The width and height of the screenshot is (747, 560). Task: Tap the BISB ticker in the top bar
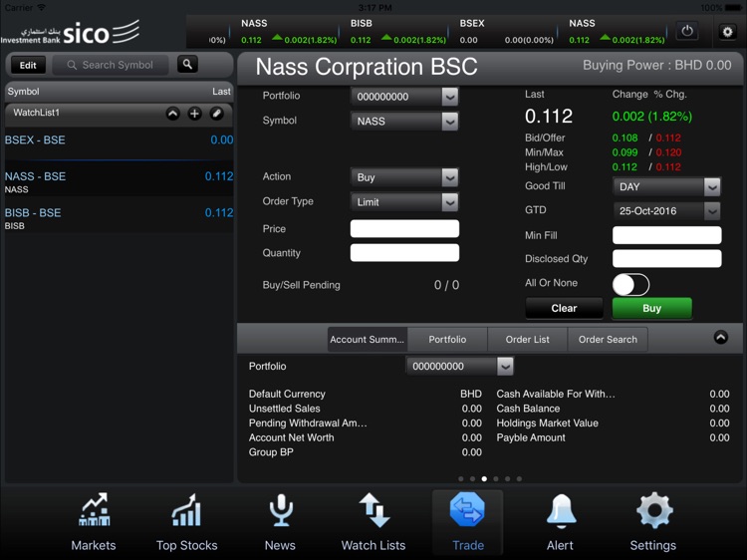click(397, 32)
